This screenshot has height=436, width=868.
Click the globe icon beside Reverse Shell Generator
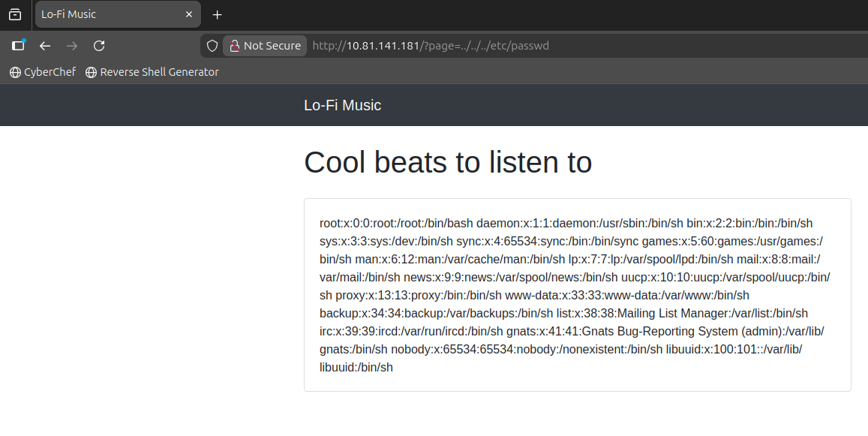coord(92,73)
